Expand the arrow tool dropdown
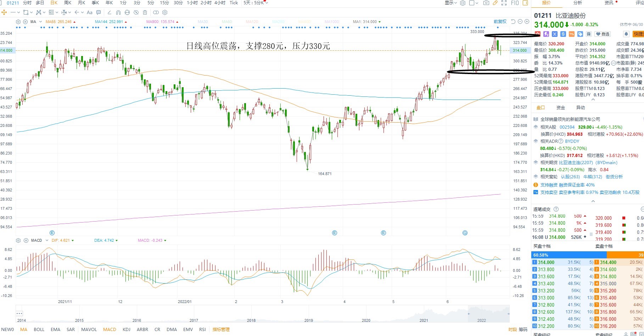Screen dimensions: 644x336 pos(82,12)
